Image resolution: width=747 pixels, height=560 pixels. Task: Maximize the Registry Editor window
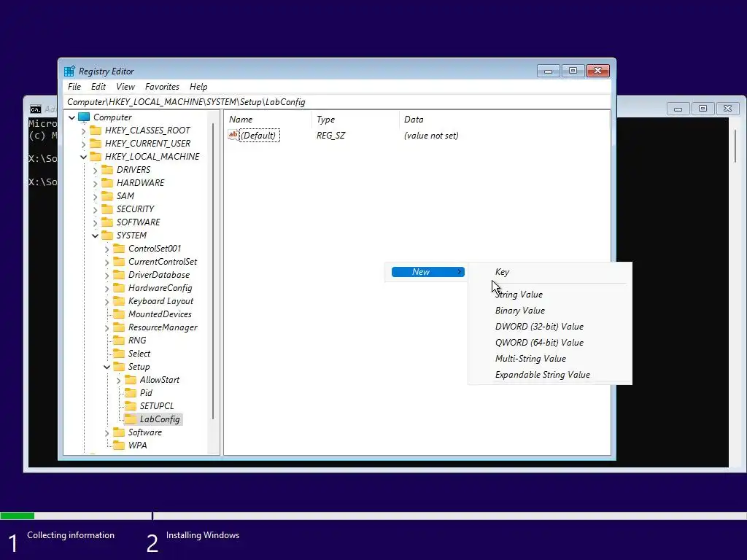[573, 71]
